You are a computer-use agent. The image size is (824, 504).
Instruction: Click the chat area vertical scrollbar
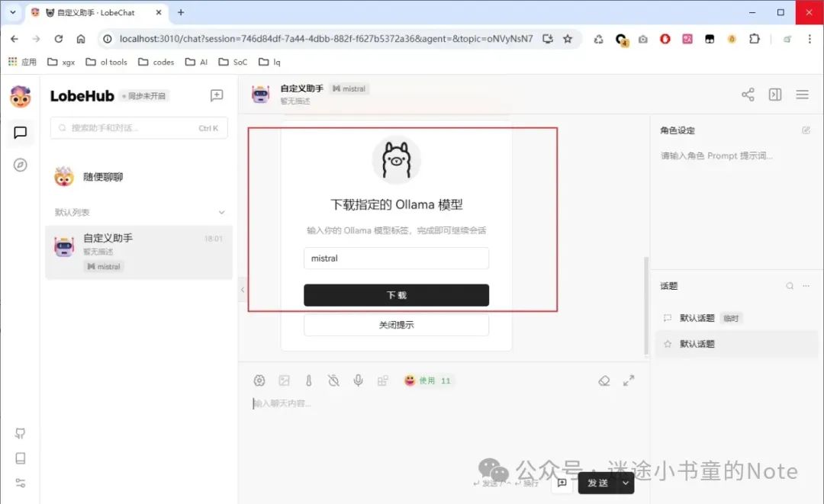coord(646,307)
